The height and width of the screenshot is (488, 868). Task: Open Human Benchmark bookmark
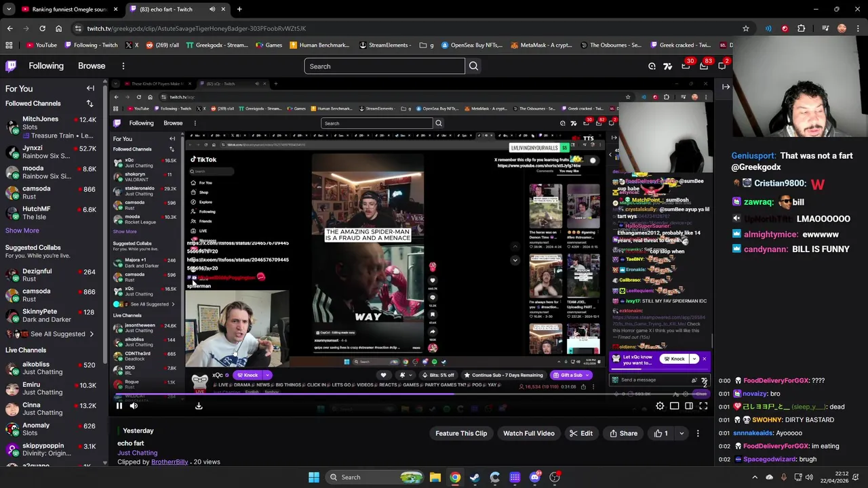point(319,45)
